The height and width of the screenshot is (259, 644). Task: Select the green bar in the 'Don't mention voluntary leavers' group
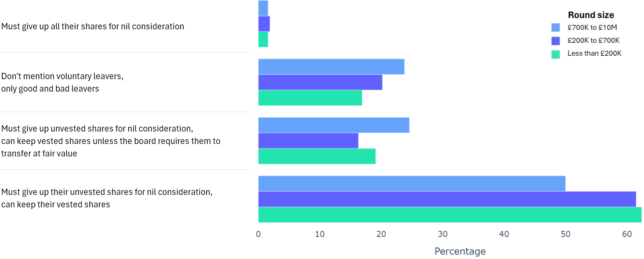[310, 98]
